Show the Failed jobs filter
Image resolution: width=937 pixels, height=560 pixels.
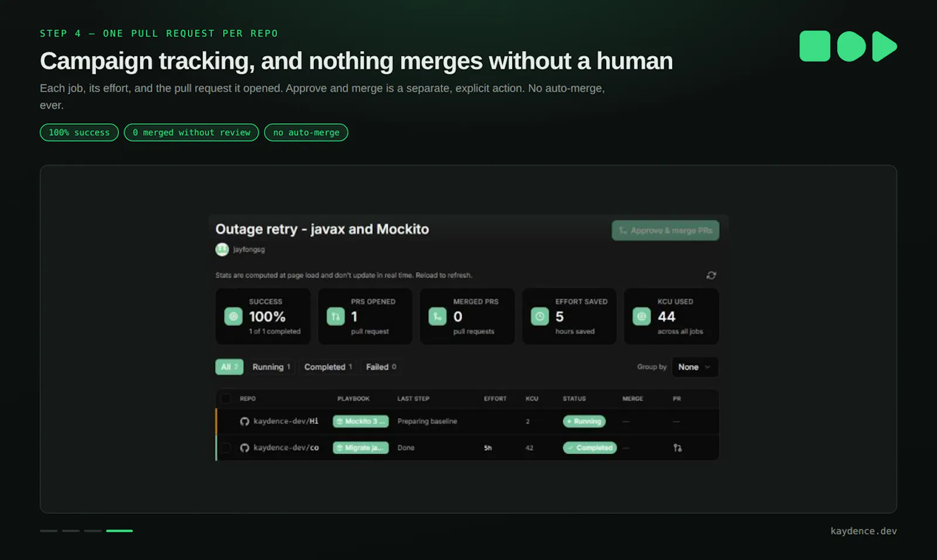click(x=381, y=367)
